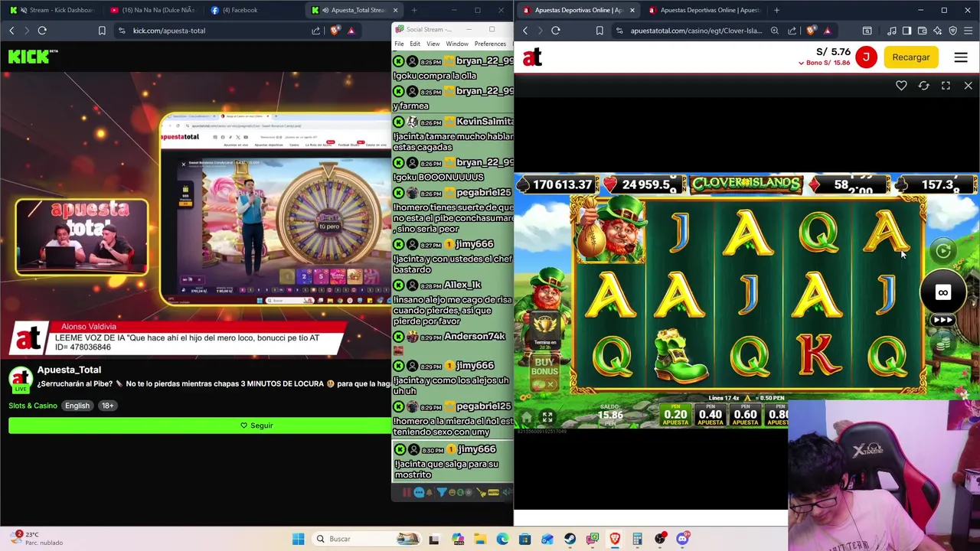Open Brave Rewards triangle in right browser
The width and height of the screenshot is (980, 551).
(828, 31)
